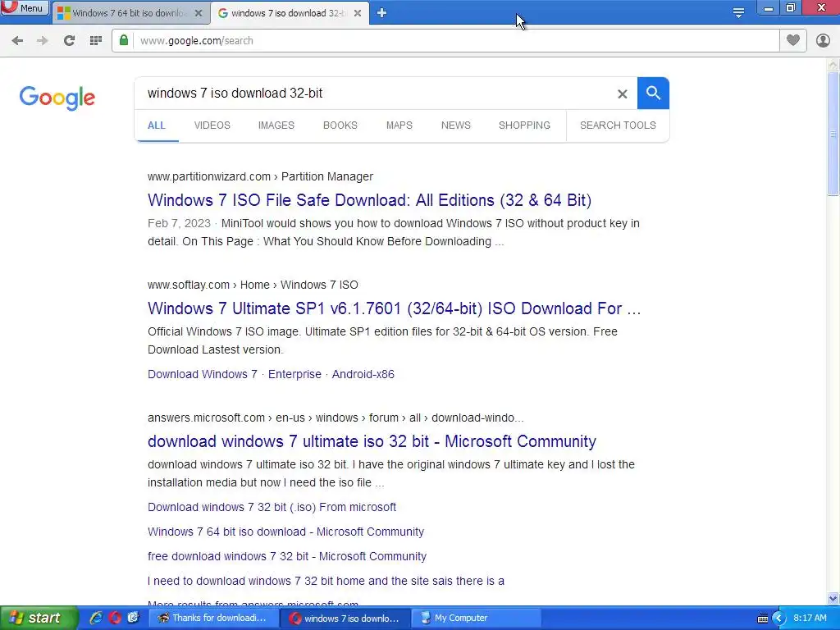Open Windows 7 ISO File Safe Download result
This screenshot has height=630, width=840.
(x=370, y=200)
